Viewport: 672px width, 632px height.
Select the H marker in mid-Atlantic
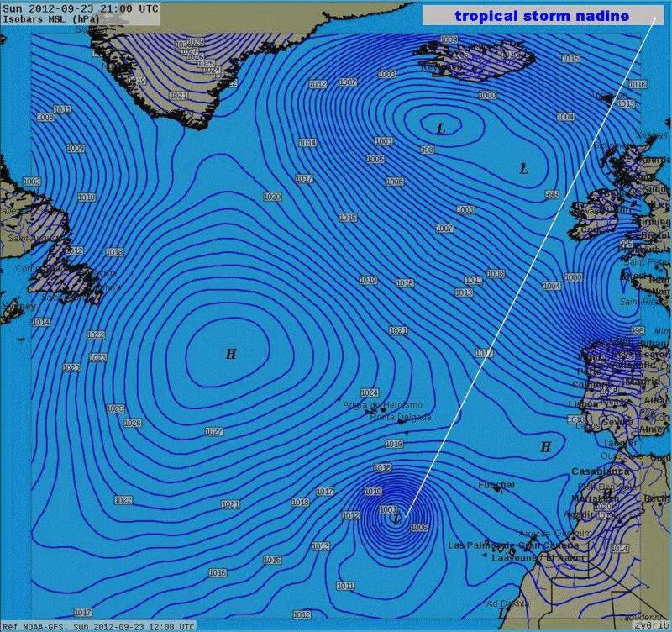pyautogui.click(x=231, y=355)
